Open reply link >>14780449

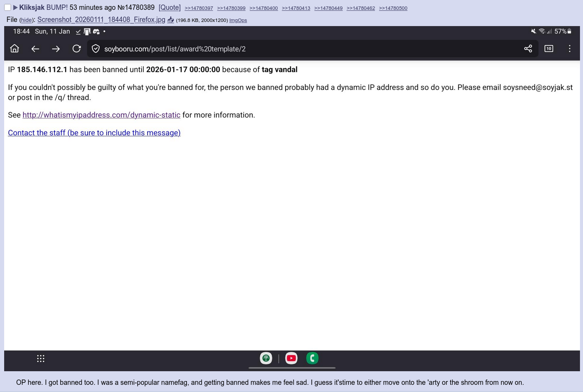pyautogui.click(x=328, y=8)
